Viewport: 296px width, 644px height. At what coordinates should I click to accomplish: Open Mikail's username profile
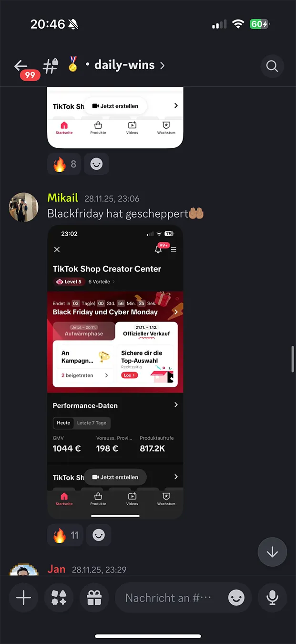click(63, 198)
